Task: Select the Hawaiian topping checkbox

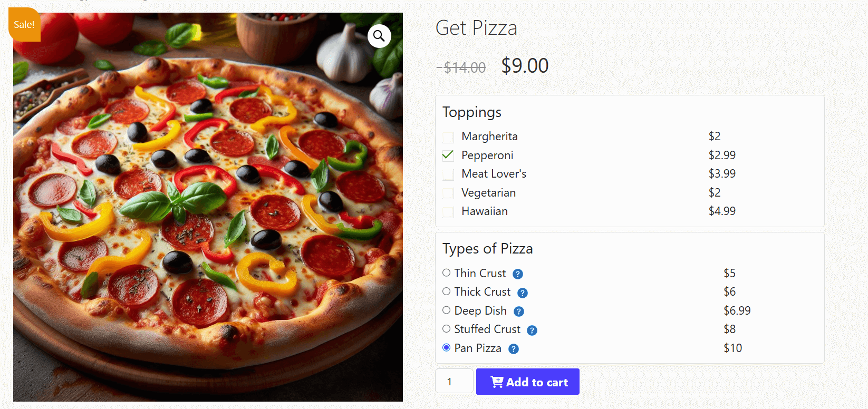Action: tap(448, 212)
